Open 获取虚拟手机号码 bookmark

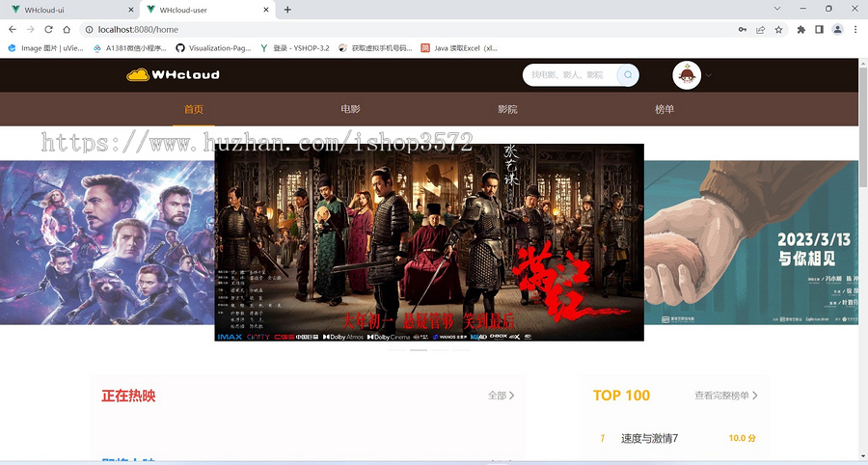[375, 48]
